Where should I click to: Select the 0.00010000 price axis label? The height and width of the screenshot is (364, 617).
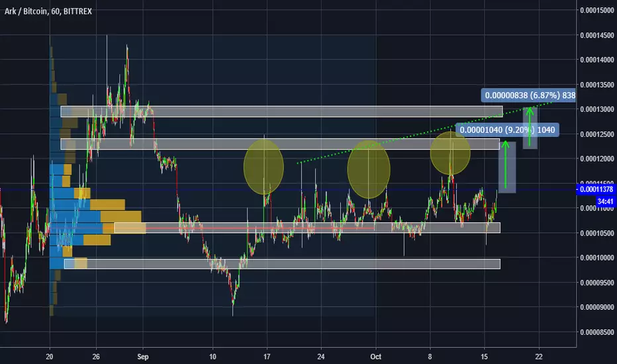(597, 257)
